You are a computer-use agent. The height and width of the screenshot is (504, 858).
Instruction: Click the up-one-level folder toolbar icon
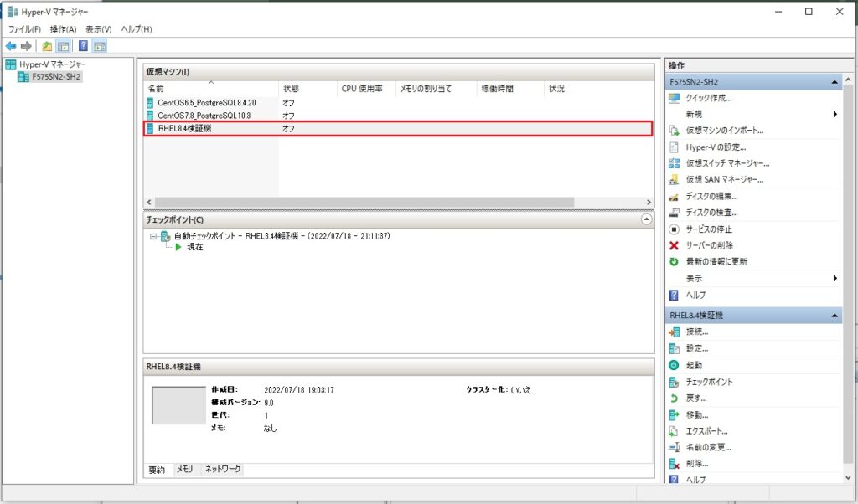click(47, 46)
